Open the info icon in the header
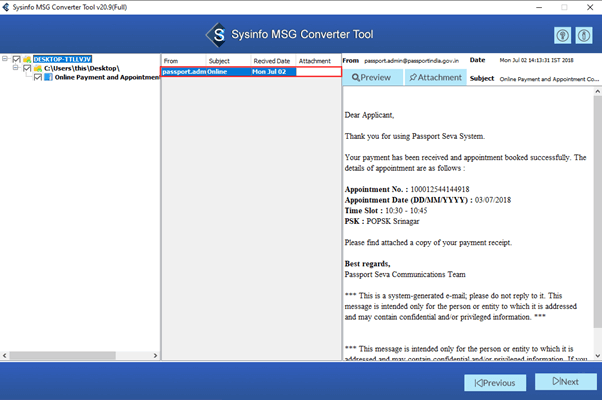The height and width of the screenshot is (400, 602). 584,36
